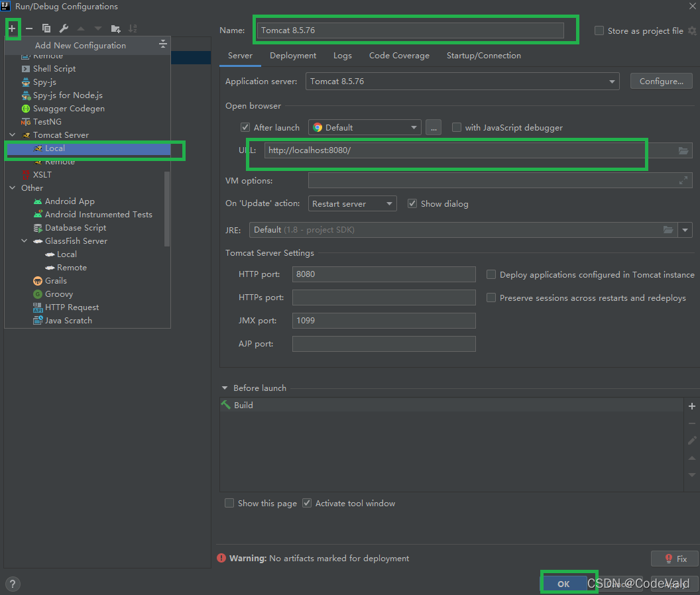The height and width of the screenshot is (595, 700).
Task: Collapse the GlassFish Server tree node
Action: [24, 241]
